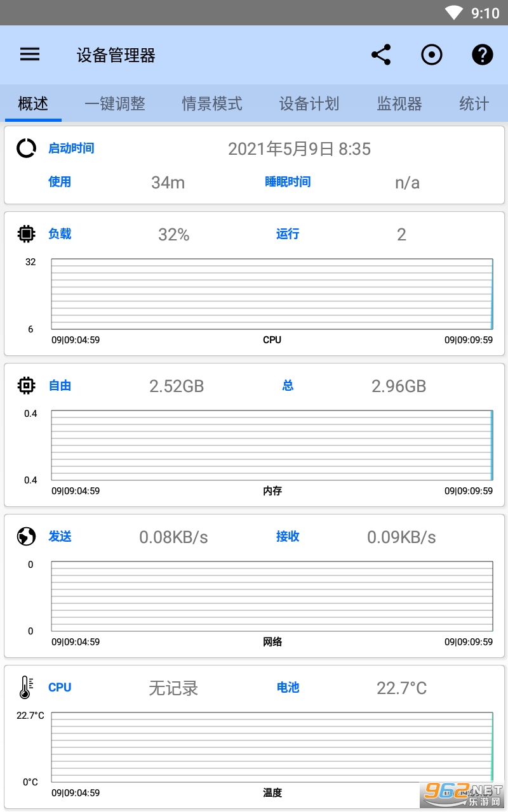Switch to the 一键调整 tab
The image size is (508, 812).
click(115, 103)
